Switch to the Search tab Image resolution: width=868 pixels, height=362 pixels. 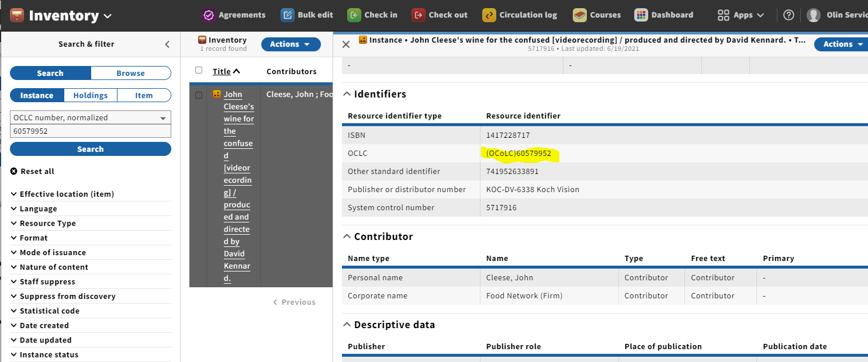[x=50, y=73]
